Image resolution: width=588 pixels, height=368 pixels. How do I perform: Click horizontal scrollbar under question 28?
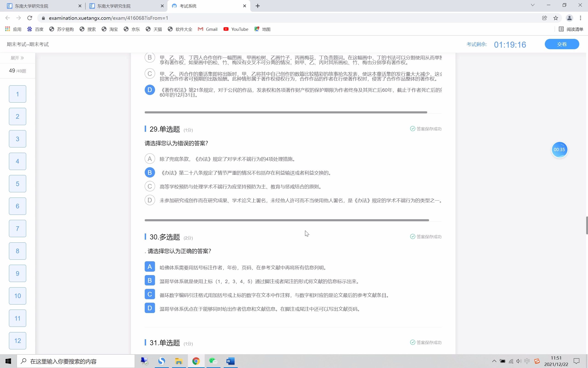[x=286, y=112]
